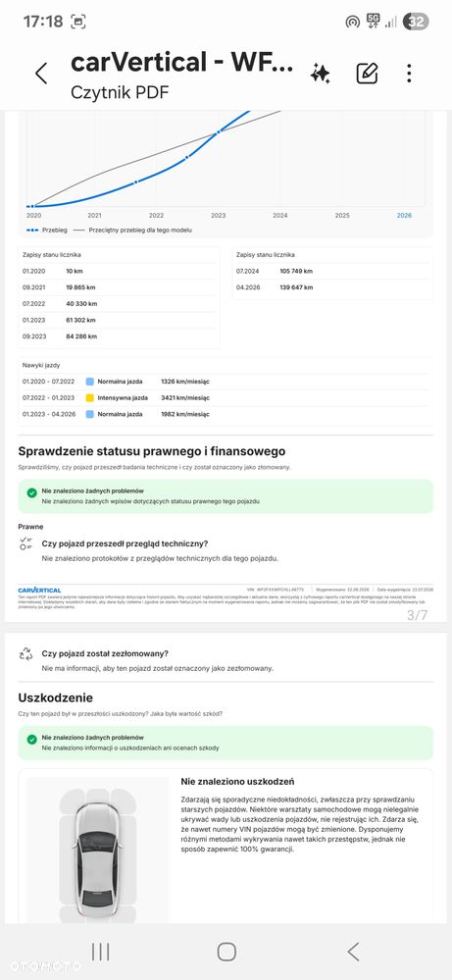
Task: Tap the green checkmark in legal status box
Action: click(31, 492)
